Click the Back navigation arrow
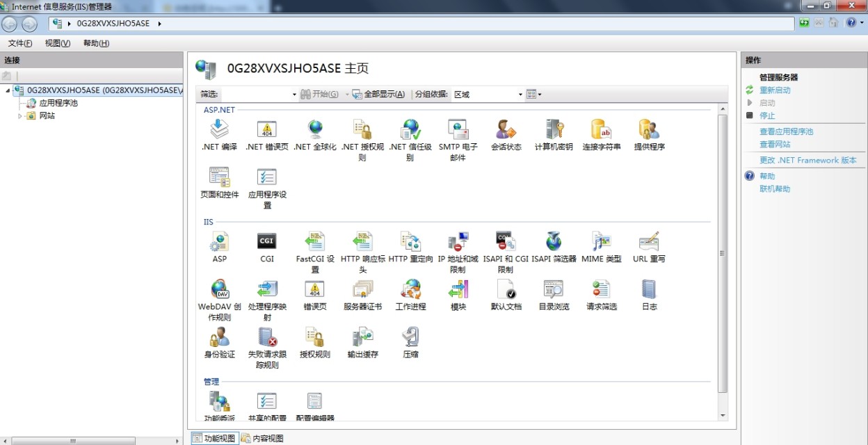The width and height of the screenshot is (868, 445). point(10,24)
